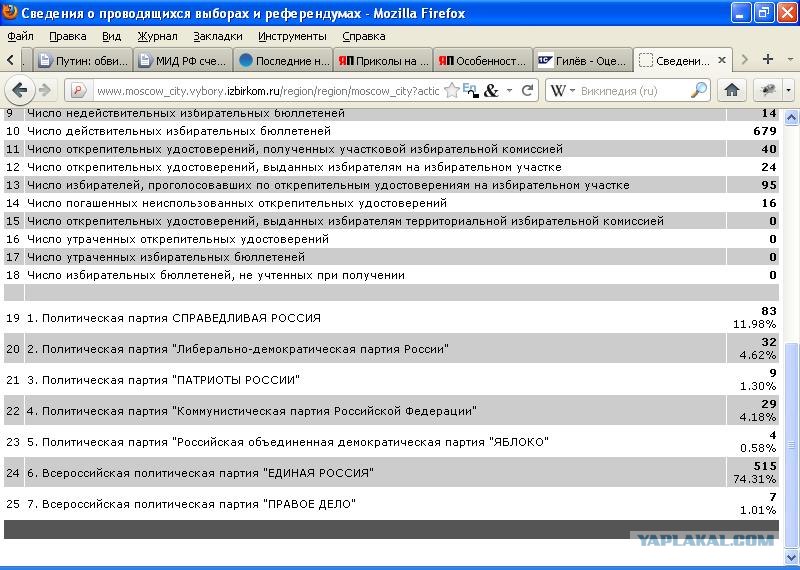
Task: Reload the page with the refresh icon
Action: (528, 91)
